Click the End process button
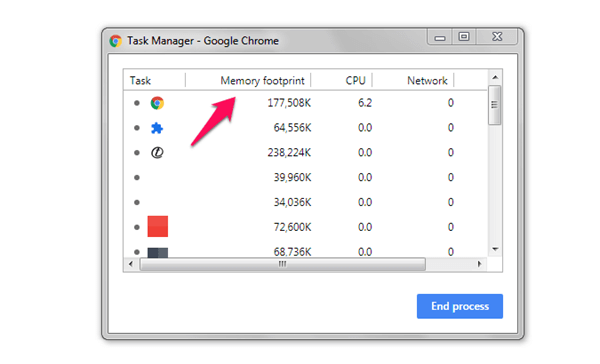This screenshot has width=600, height=364. point(460,306)
